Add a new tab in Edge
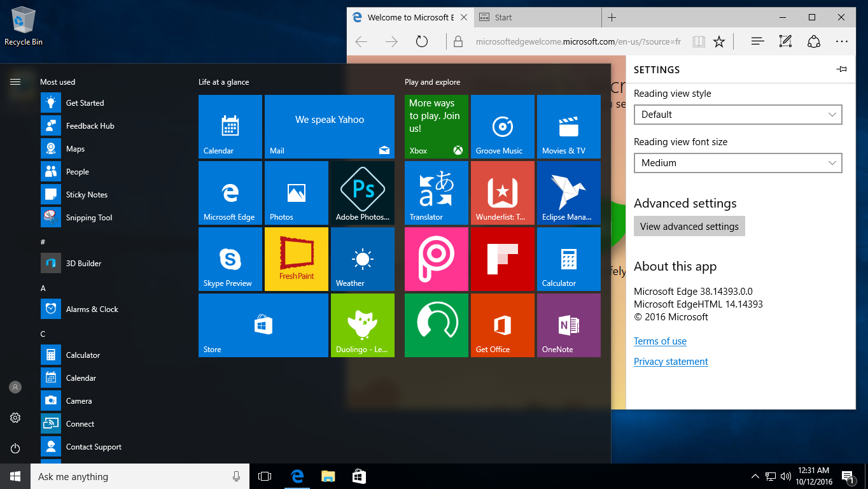 [612, 17]
